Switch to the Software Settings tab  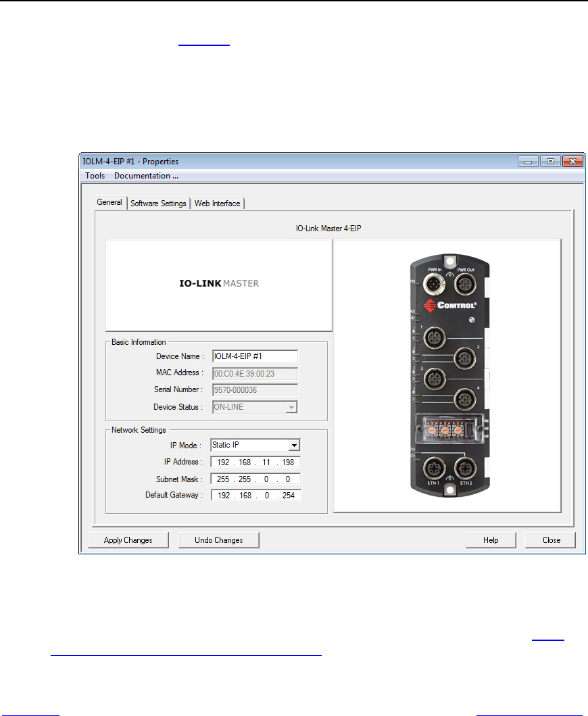(x=158, y=204)
